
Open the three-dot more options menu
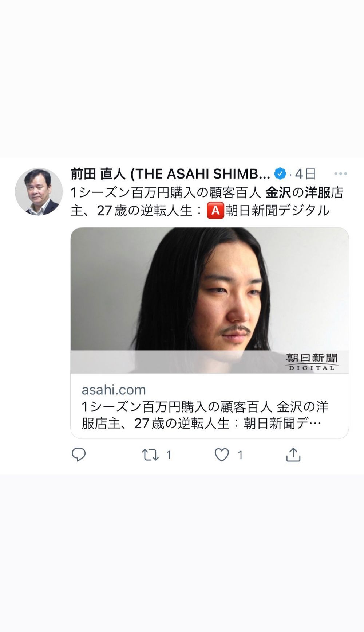(x=340, y=174)
